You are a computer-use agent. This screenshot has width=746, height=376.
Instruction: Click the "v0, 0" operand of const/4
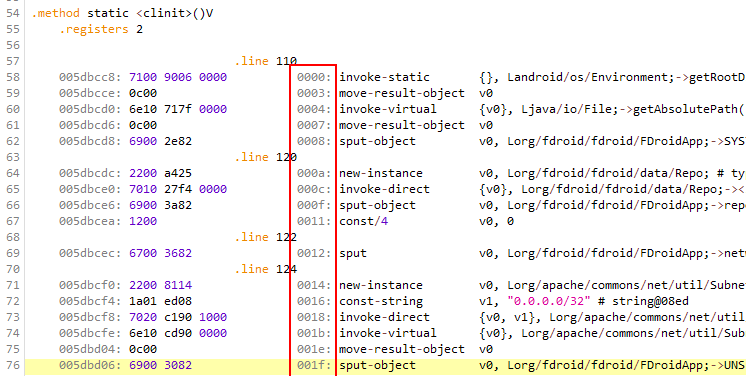[x=497, y=221]
